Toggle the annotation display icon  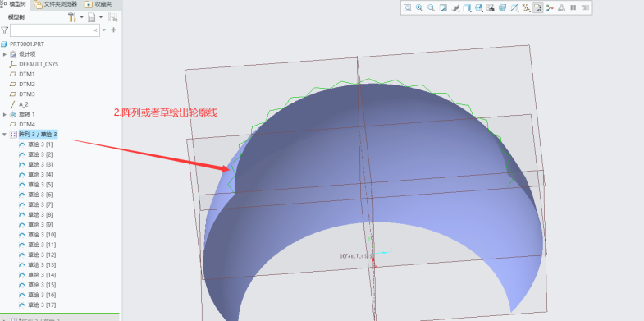coord(538,8)
